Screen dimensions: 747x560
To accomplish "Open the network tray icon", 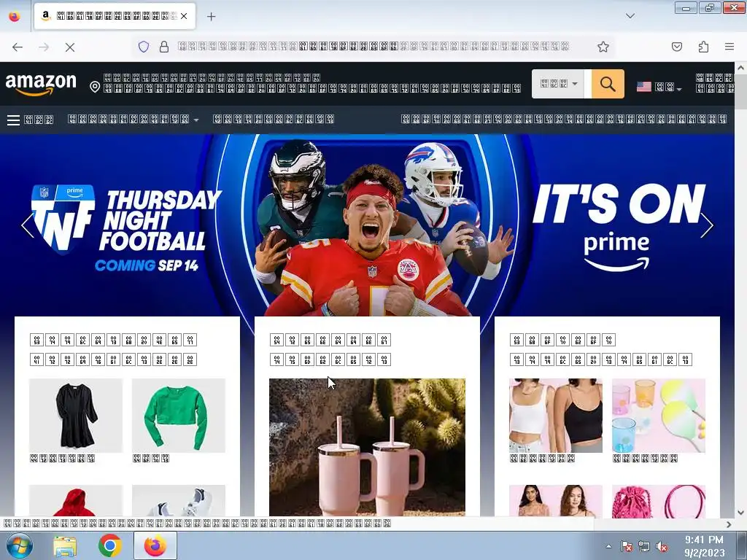I will coord(644,546).
